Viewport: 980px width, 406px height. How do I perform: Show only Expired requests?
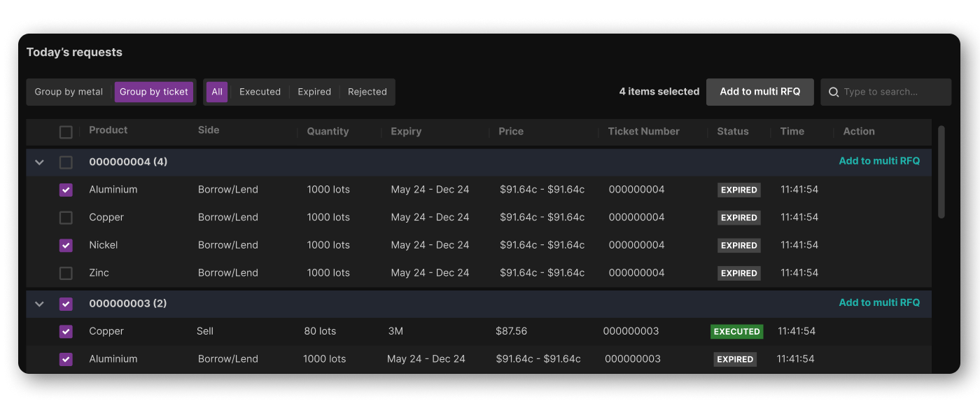coord(314,92)
